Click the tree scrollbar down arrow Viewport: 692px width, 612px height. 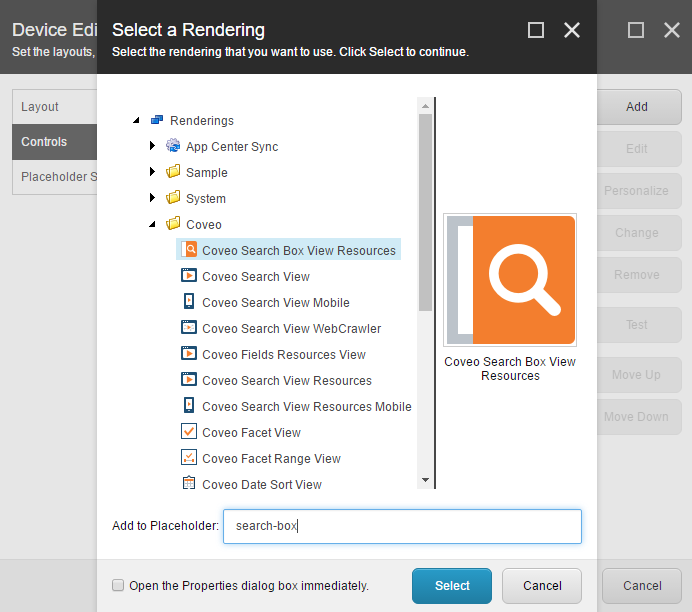coord(425,480)
